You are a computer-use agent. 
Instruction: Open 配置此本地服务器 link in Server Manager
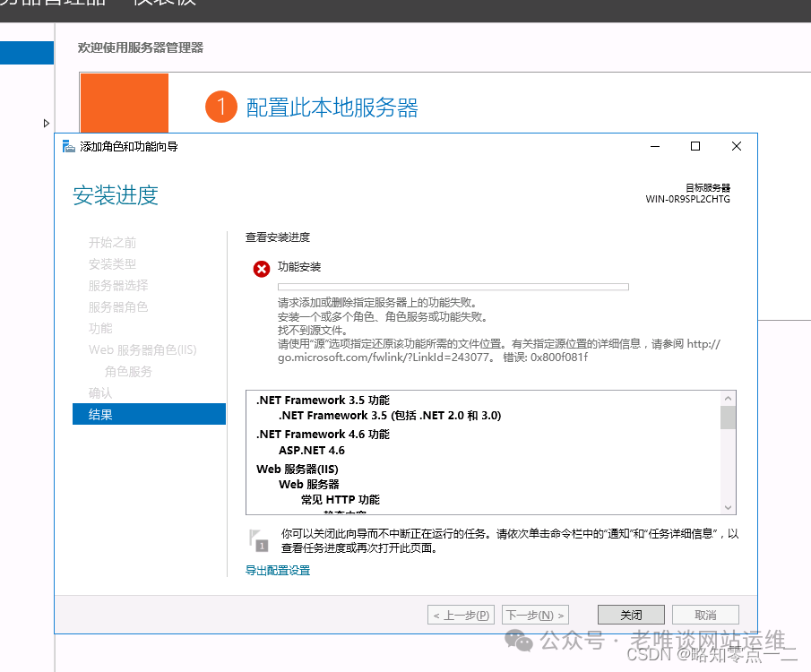[x=332, y=108]
